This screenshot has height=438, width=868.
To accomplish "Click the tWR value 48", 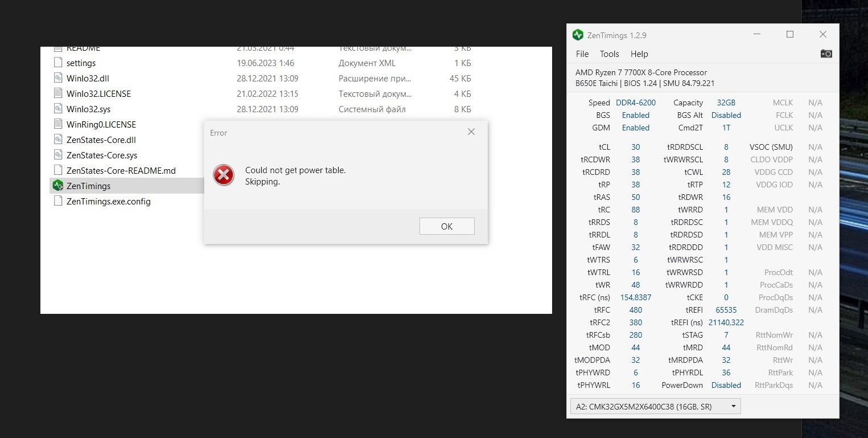I will coord(636,285).
